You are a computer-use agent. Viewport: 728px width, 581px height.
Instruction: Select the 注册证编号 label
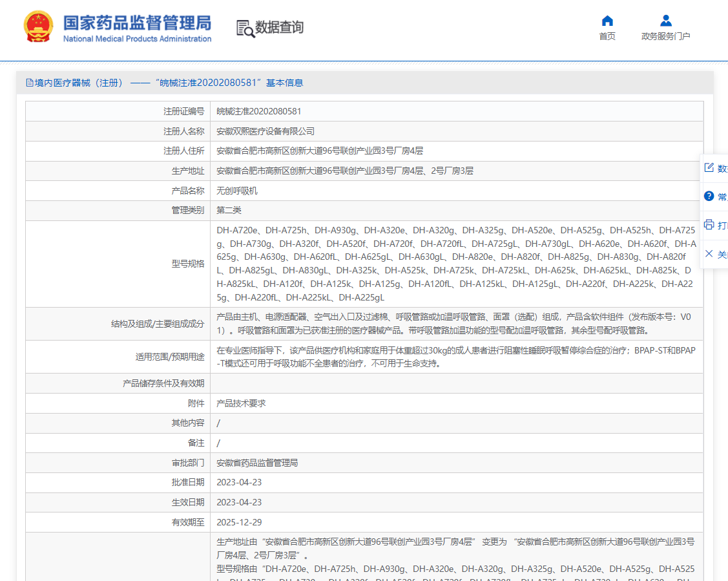184,111
